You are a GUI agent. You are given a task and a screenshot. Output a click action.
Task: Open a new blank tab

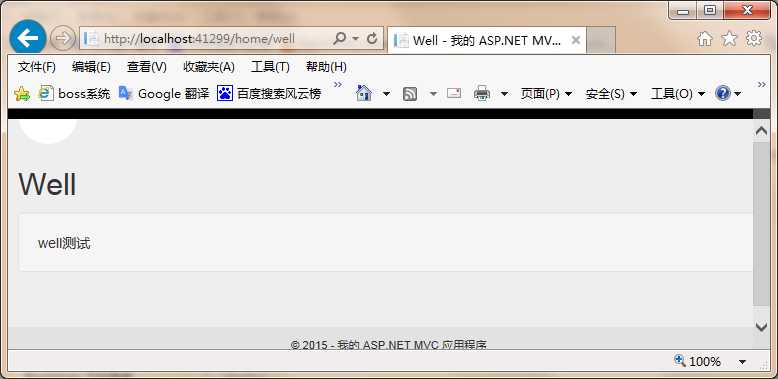(601, 41)
